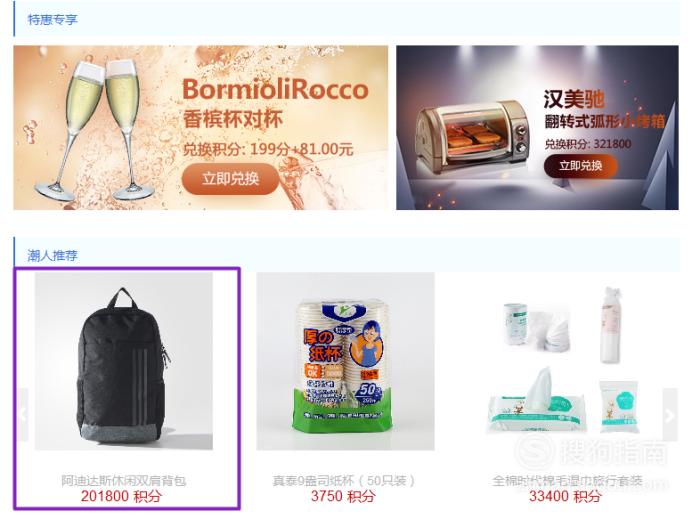Open the 厚の纸杯 paper cups product image
The image size is (692, 519).
click(345, 361)
